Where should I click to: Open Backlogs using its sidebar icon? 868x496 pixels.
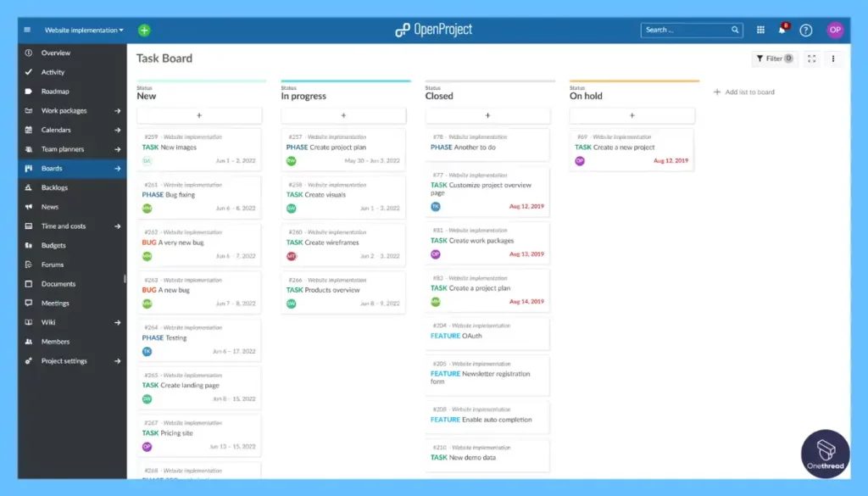point(29,187)
